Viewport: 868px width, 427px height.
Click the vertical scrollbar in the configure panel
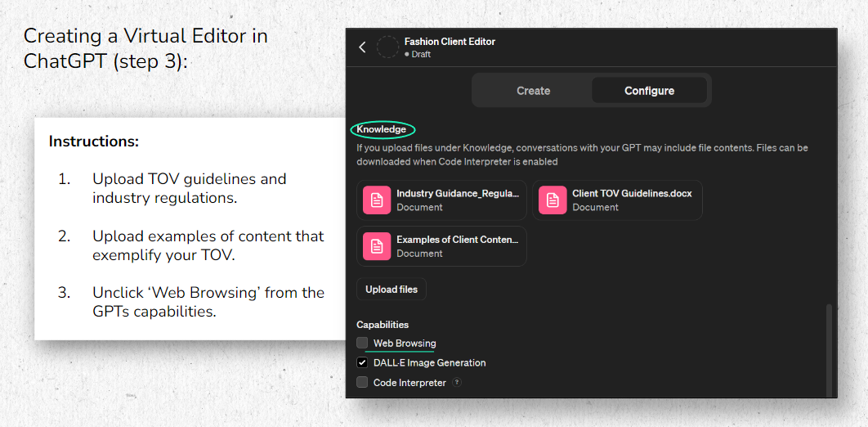pyautogui.click(x=829, y=349)
